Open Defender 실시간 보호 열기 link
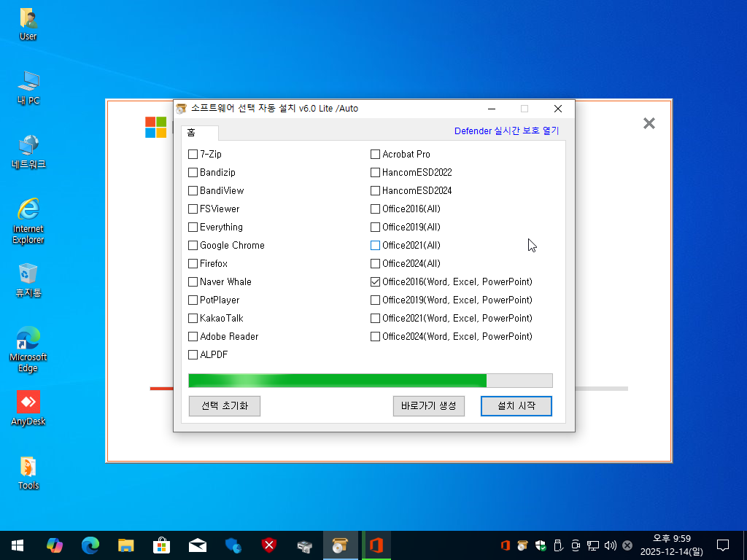Screen dimensions: 747x560 tap(506, 131)
